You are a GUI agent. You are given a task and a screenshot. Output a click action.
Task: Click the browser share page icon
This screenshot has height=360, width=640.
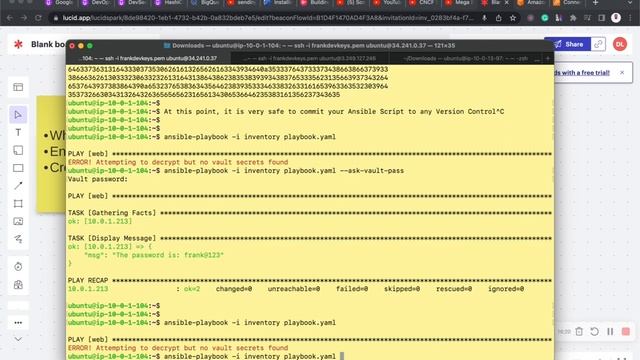point(498,18)
